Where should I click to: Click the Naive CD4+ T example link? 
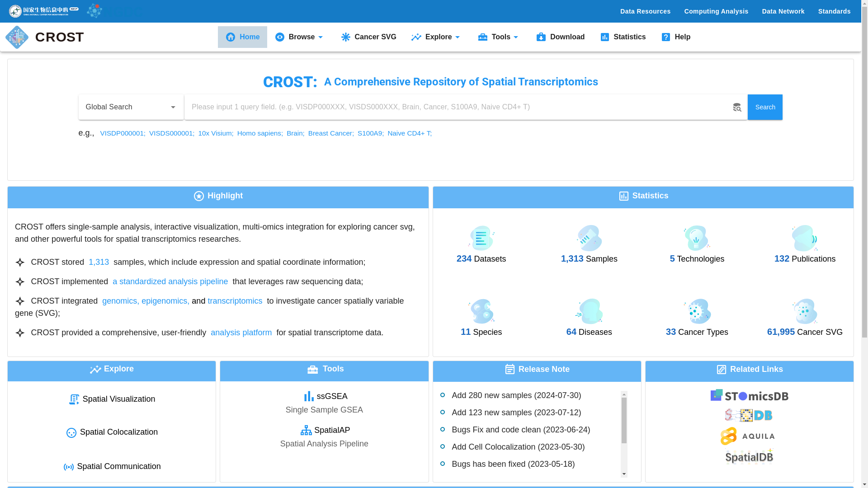pos(410,133)
